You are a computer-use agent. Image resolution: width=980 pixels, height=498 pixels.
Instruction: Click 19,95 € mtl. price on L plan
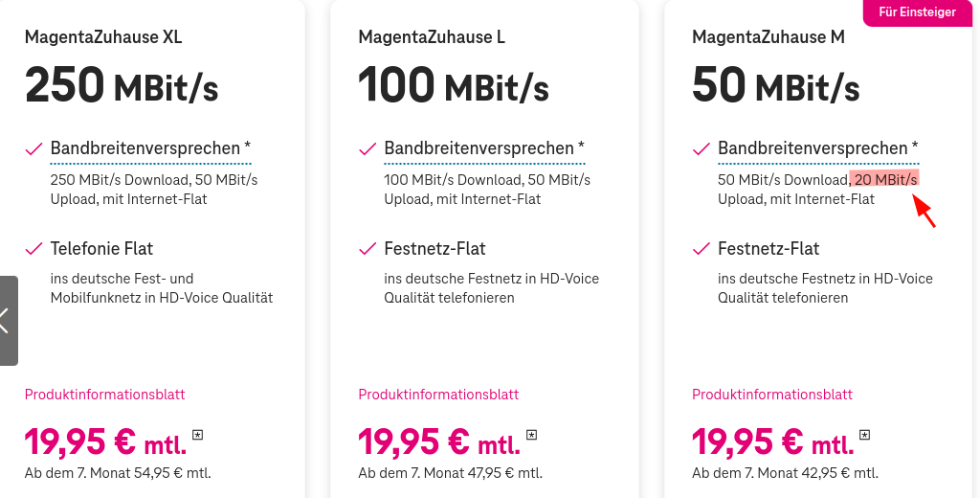[439, 442]
